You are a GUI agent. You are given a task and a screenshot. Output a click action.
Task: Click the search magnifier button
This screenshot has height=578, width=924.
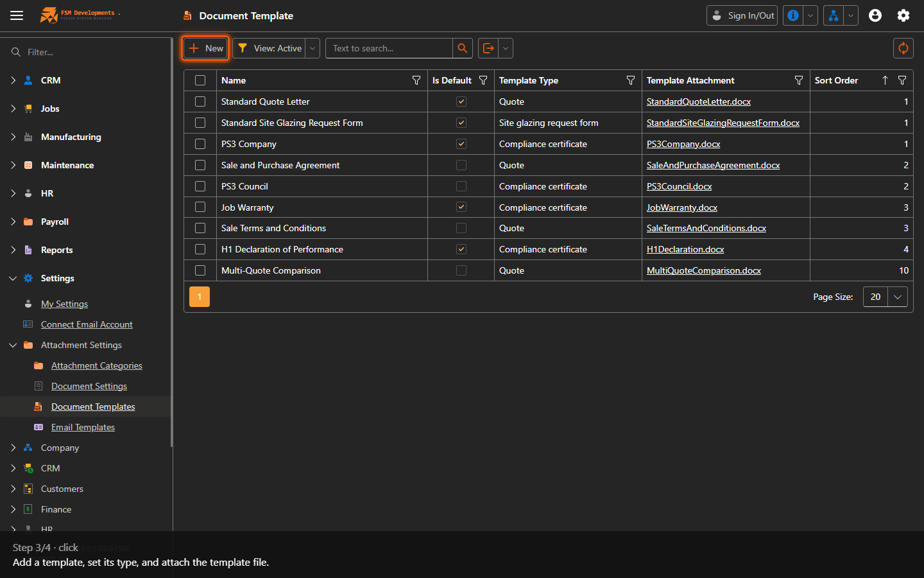coord(462,48)
